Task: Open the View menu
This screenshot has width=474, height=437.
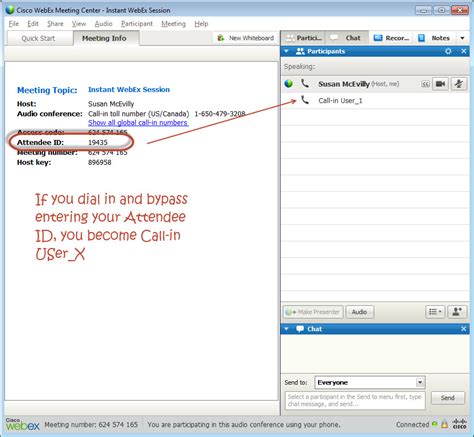Action: click(x=79, y=24)
